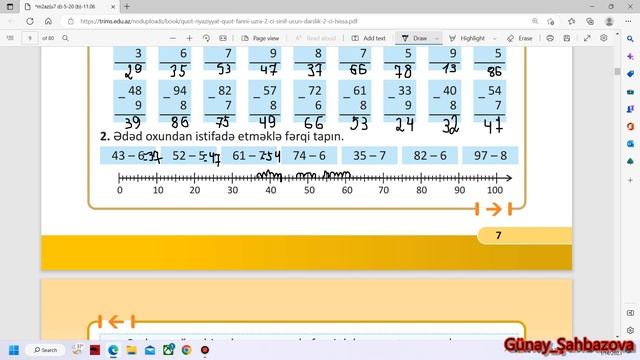The height and width of the screenshot is (360, 640).
Task: Expand Draw pen options dropdown
Action: pyautogui.click(x=437, y=38)
